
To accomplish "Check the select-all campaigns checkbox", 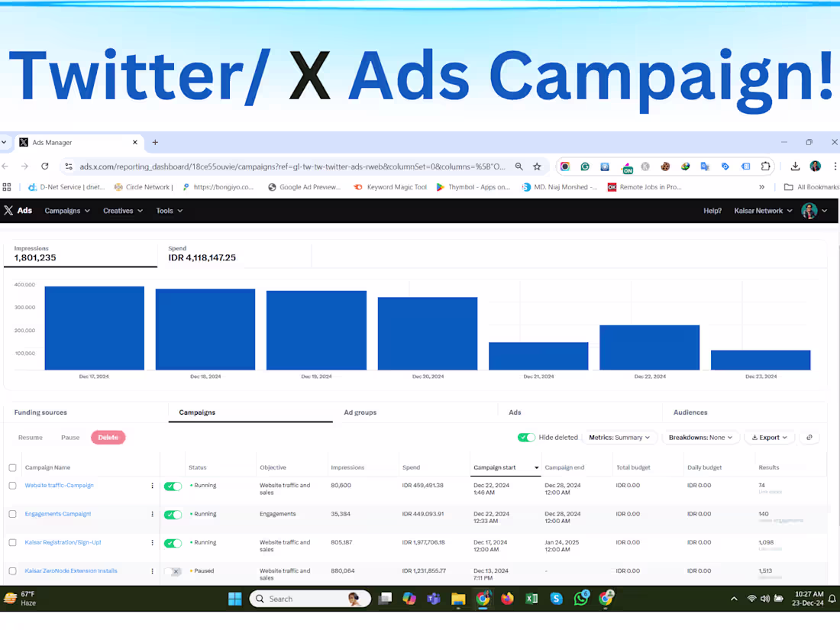I will [x=13, y=467].
